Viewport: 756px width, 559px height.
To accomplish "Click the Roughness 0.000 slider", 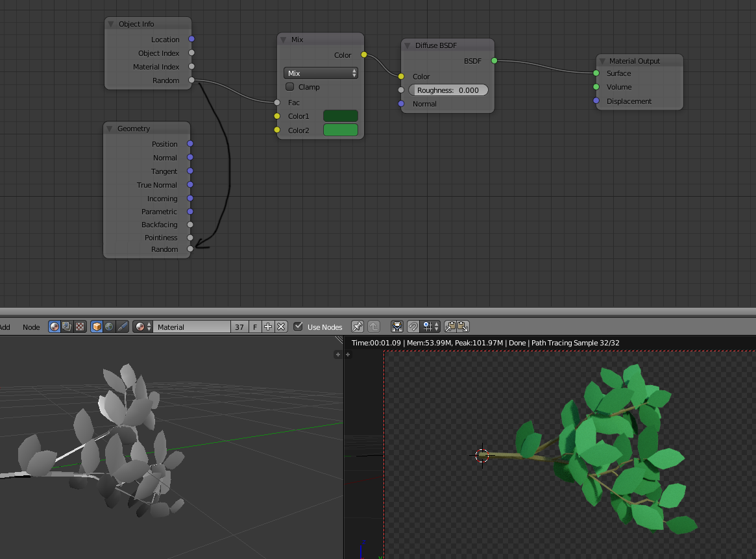I will [x=448, y=90].
